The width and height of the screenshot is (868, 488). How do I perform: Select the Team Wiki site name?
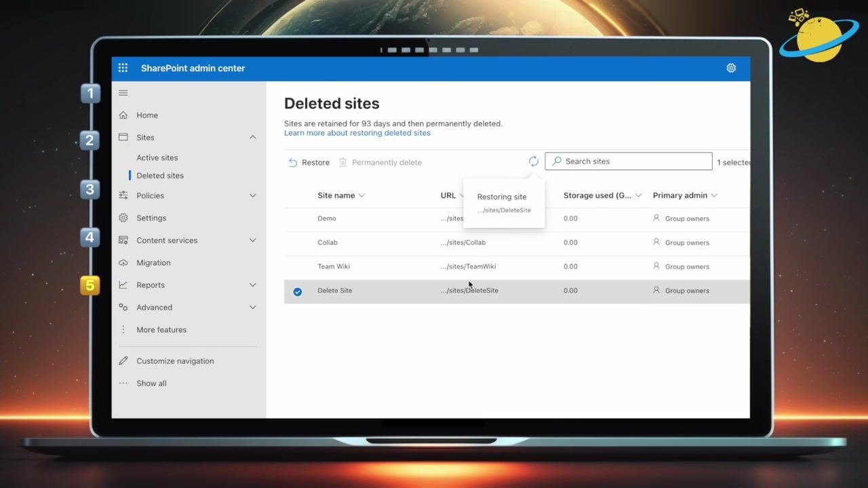click(x=334, y=266)
